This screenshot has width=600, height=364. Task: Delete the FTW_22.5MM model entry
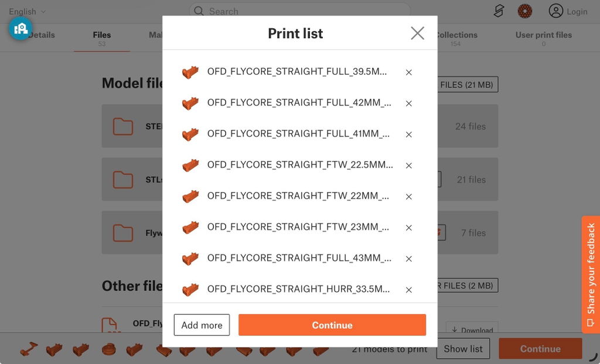(x=408, y=166)
